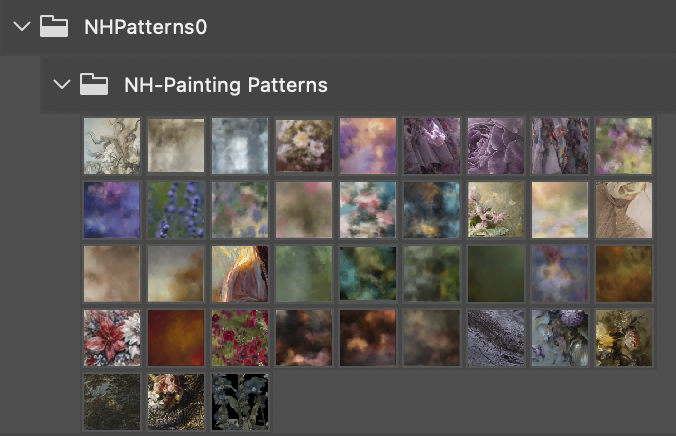Pick the white and pink bouquet pattern
Viewport: 676px width, 436px height.
[x=304, y=146]
